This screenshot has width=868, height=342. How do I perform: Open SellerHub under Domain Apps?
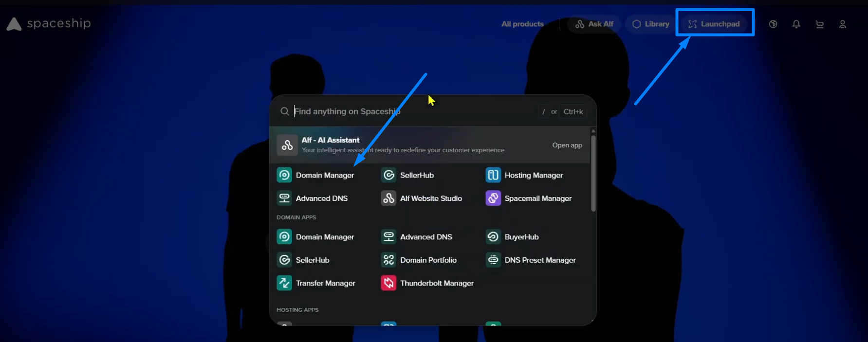pyautogui.click(x=303, y=260)
